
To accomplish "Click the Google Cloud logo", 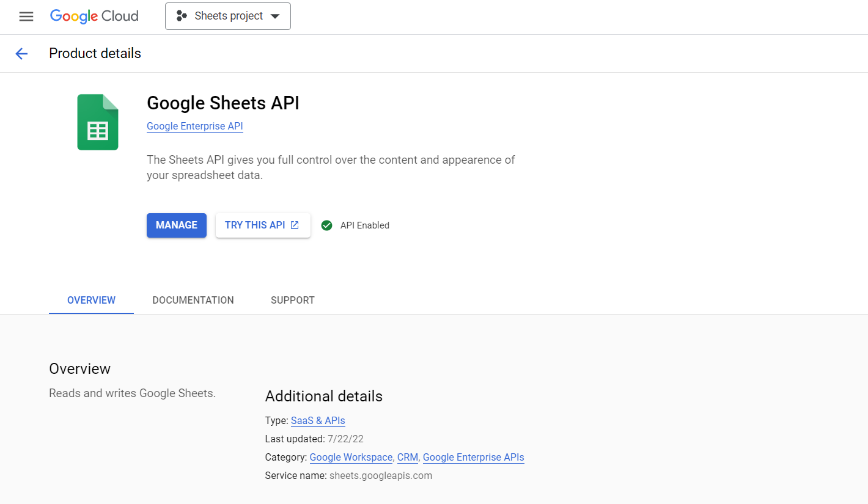I will point(94,16).
